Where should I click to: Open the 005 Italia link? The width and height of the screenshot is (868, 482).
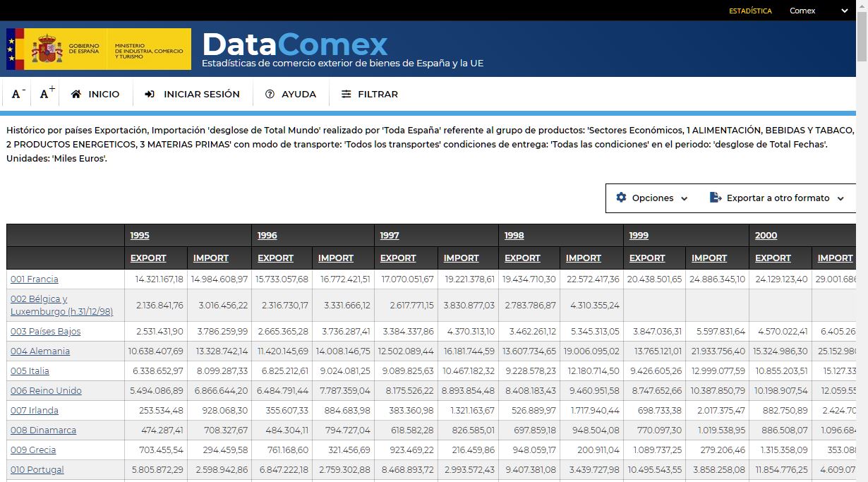[x=30, y=371]
